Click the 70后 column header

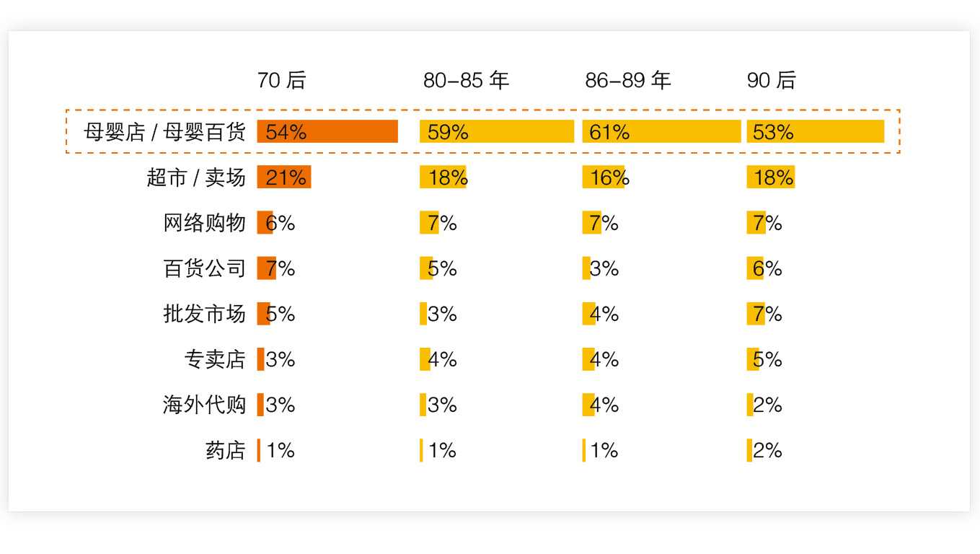[x=281, y=80]
